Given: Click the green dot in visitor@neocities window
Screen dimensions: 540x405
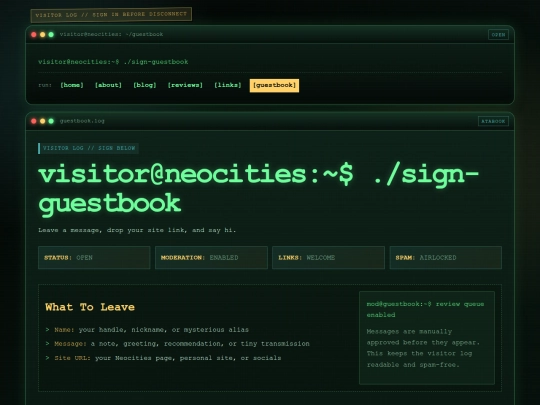Looking at the screenshot, I should (51, 34).
